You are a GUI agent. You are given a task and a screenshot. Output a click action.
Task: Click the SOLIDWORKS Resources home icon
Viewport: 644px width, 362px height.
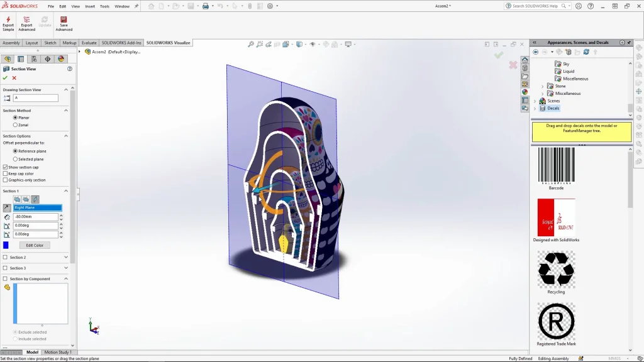click(525, 60)
